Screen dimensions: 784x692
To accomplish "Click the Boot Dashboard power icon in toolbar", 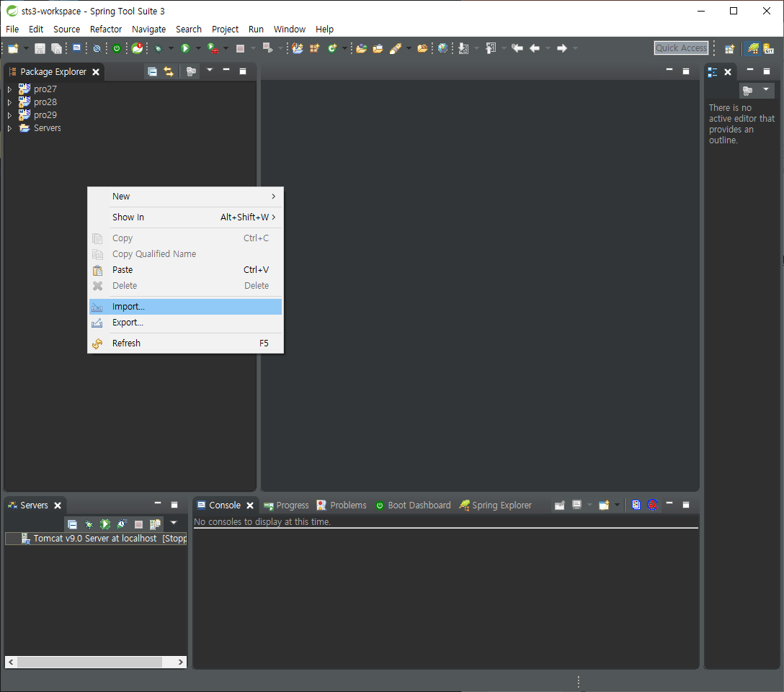I will 117,48.
